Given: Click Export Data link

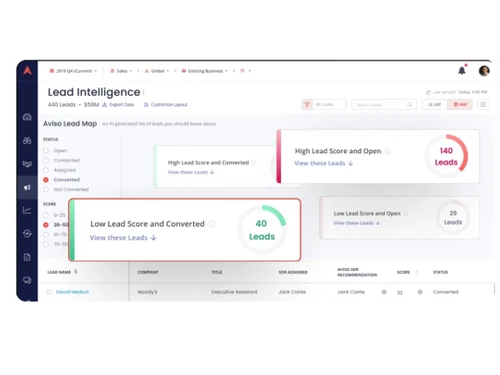Looking at the screenshot, I should (x=118, y=105).
